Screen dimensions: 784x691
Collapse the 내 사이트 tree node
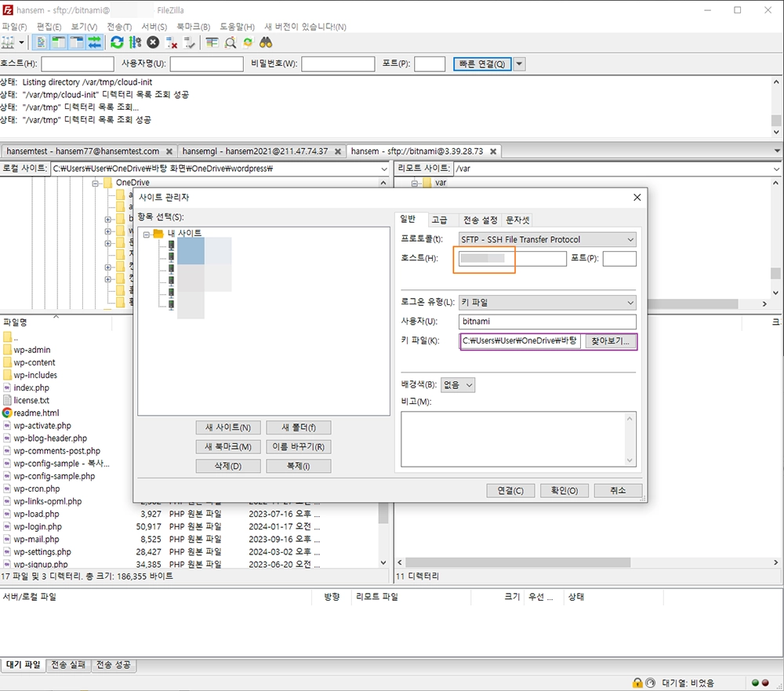146,234
